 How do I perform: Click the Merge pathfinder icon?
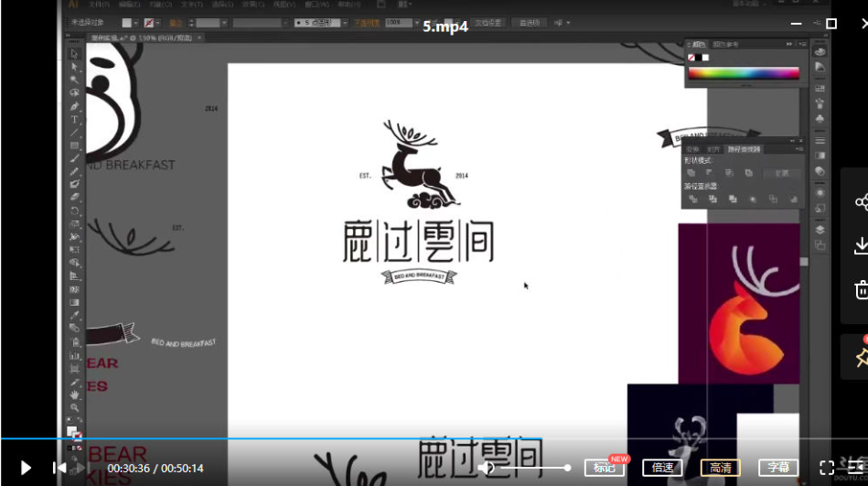[x=733, y=200]
